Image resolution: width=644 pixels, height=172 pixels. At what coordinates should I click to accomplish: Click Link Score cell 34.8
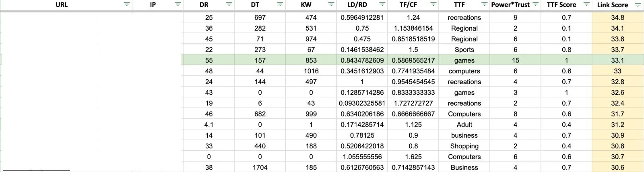[x=617, y=18]
